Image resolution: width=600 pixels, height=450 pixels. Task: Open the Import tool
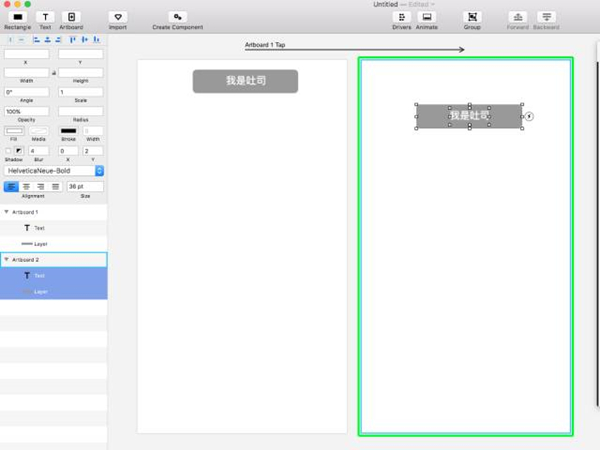118,21
